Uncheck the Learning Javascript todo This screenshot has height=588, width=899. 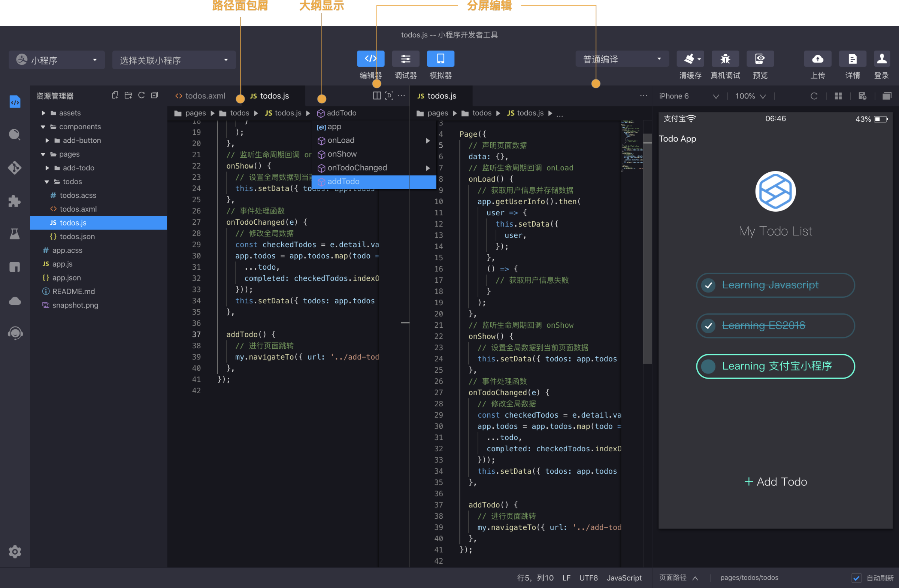point(708,285)
